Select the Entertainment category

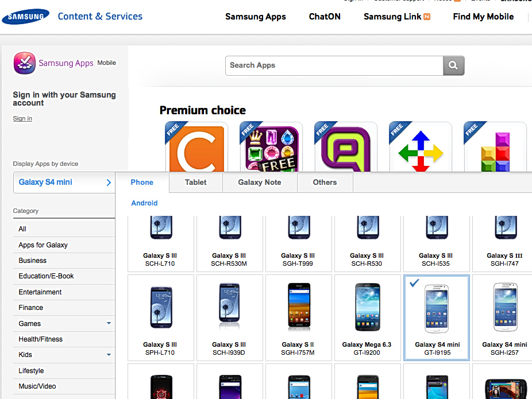pyautogui.click(x=64, y=292)
